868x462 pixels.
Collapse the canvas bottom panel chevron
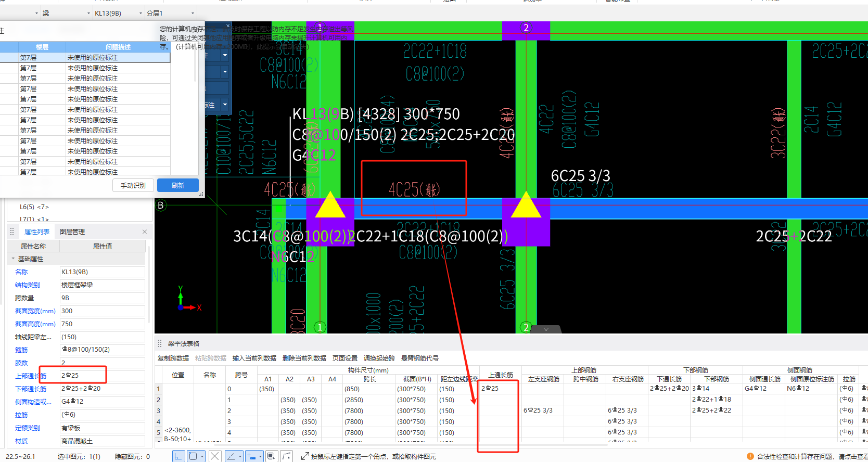click(x=546, y=329)
